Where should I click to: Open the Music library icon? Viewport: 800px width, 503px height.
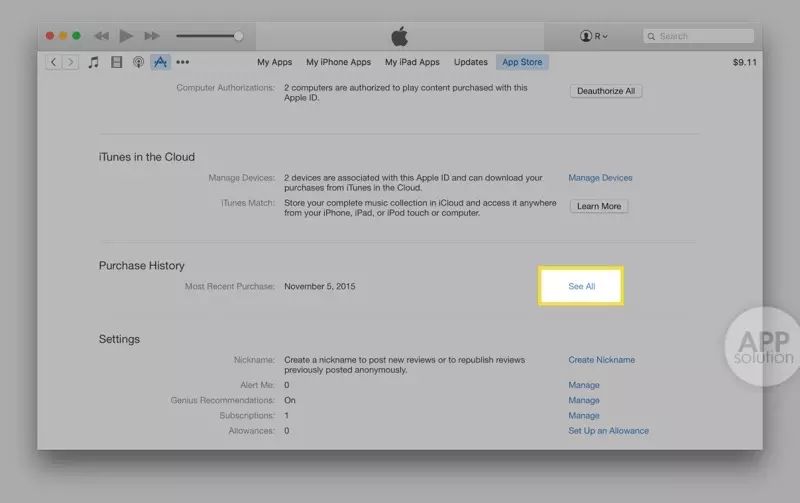(x=93, y=62)
